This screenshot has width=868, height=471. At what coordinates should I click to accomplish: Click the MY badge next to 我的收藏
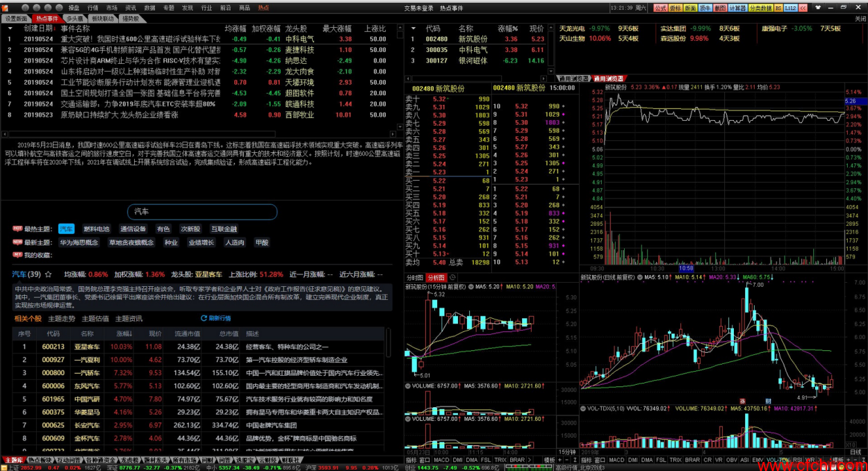pos(17,256)
